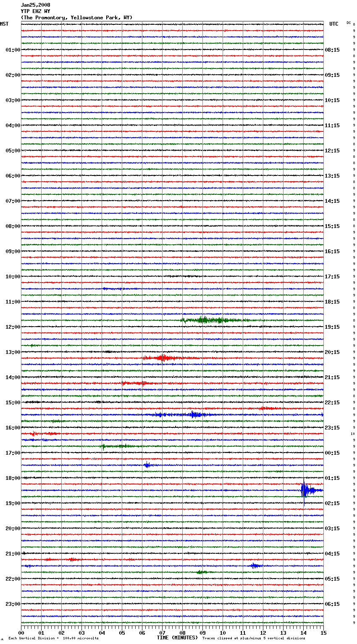This screenshot has width=357, height=644.
Task: Click the 00:15 UTC time label
Action: click(x=332, y=453)
